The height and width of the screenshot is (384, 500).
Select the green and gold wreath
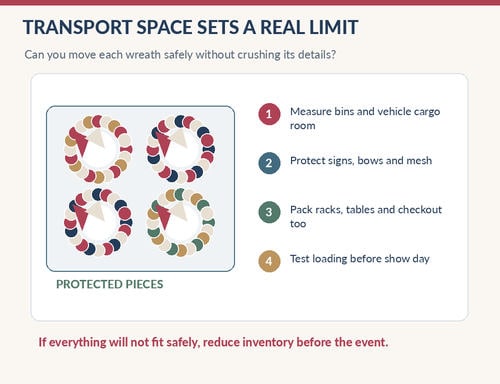[x=181, y=222]
